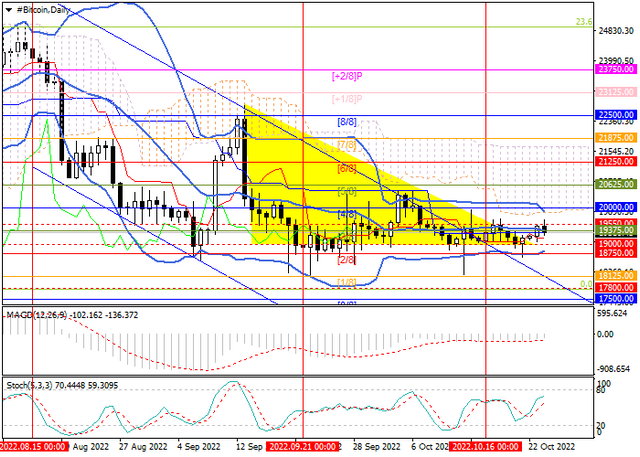Click the 12 Sep date on time axis
This screenshot has width=640, height=457.
tap(250, 446)
